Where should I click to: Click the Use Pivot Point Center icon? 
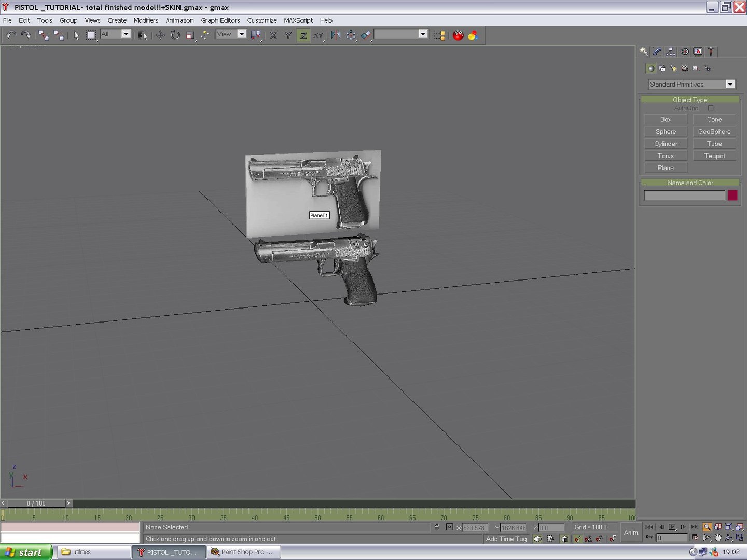click(255, 35)
